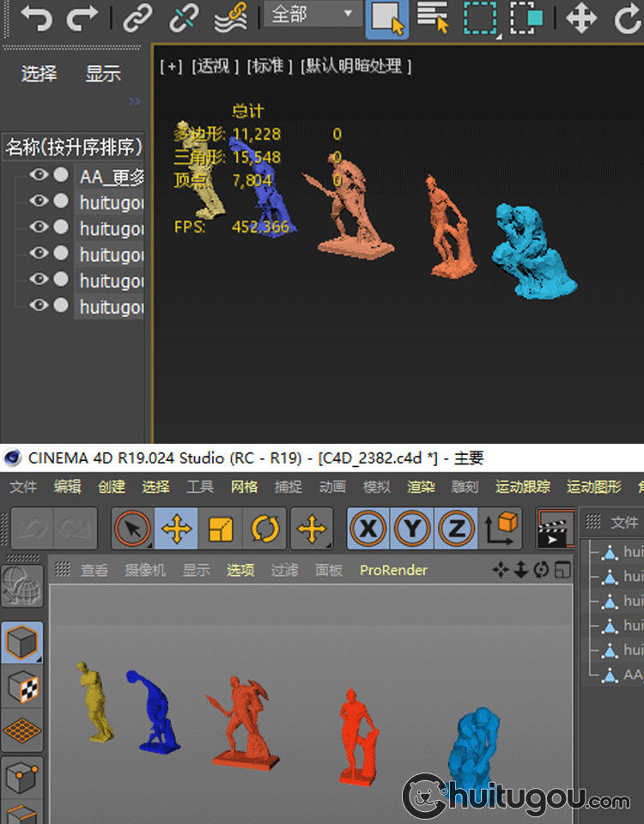644x824 pixels.
Task: Open the 选项 viewport menu
Action: click(x=240, y=570)
